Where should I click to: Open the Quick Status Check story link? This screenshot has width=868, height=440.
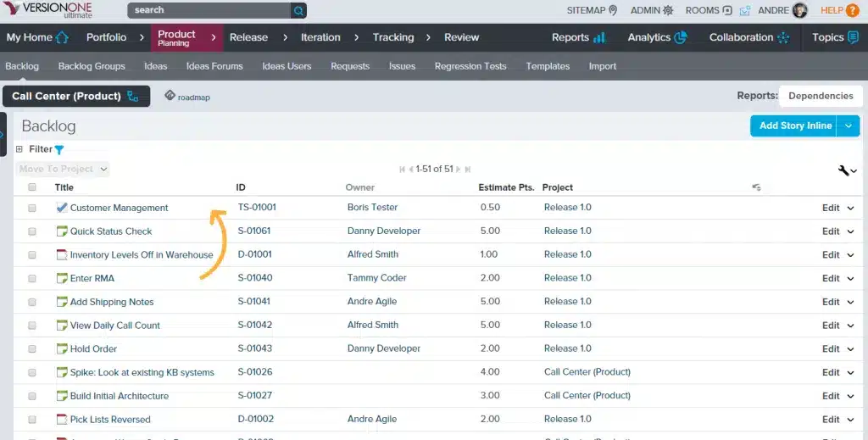click(x=111, y=231)
